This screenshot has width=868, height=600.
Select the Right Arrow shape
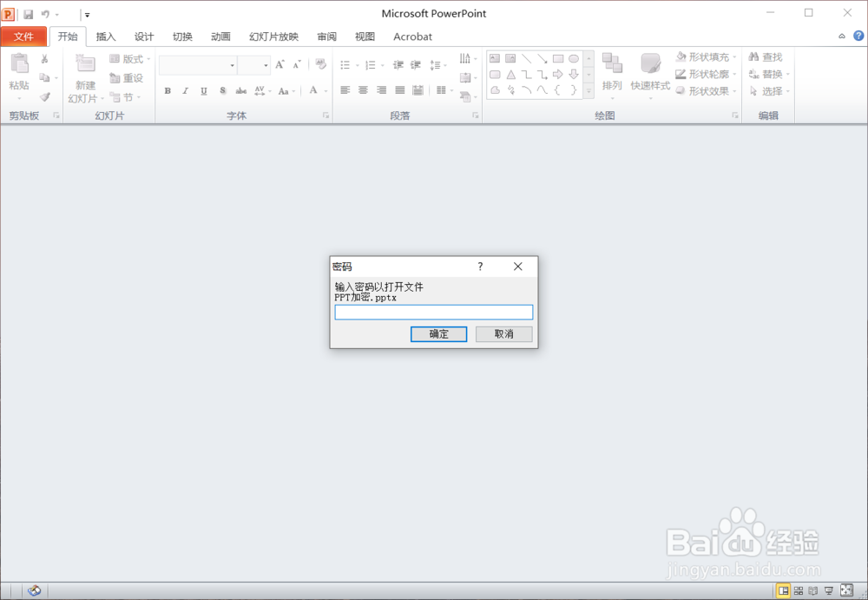558,74
